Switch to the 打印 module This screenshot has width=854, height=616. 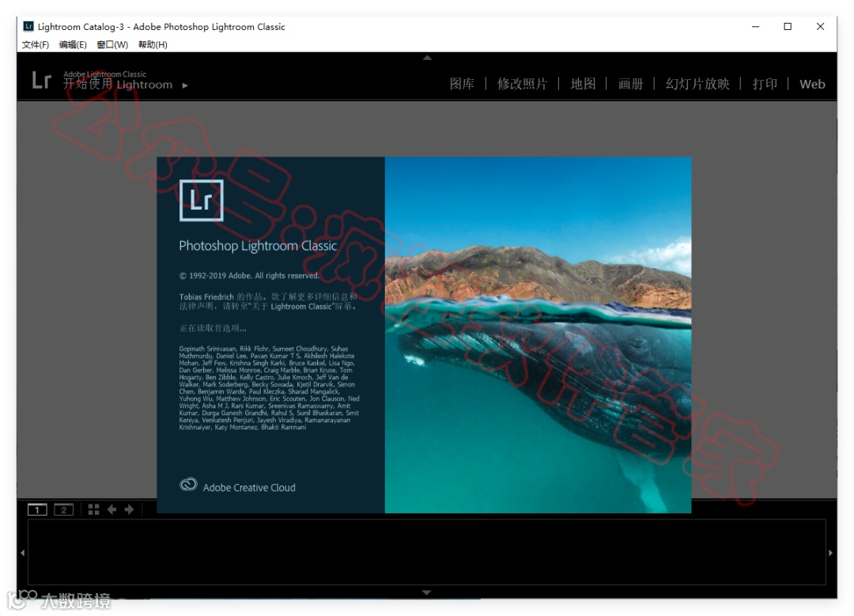point(765,84)
